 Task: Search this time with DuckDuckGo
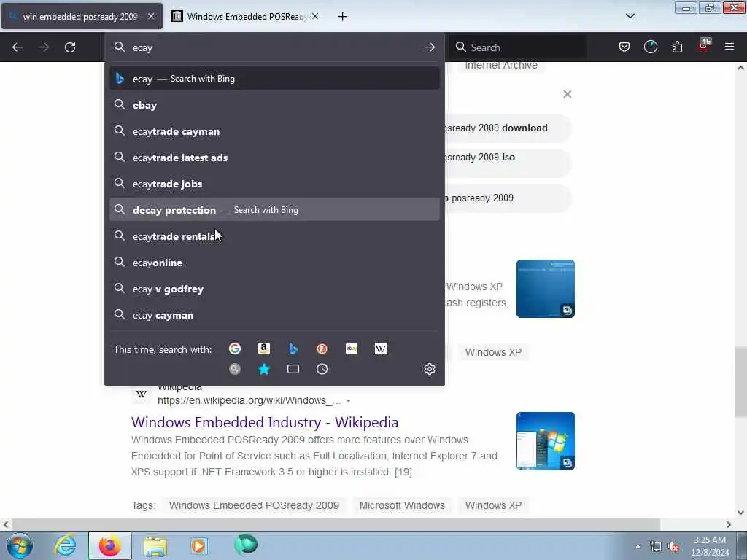coord(322,349)
